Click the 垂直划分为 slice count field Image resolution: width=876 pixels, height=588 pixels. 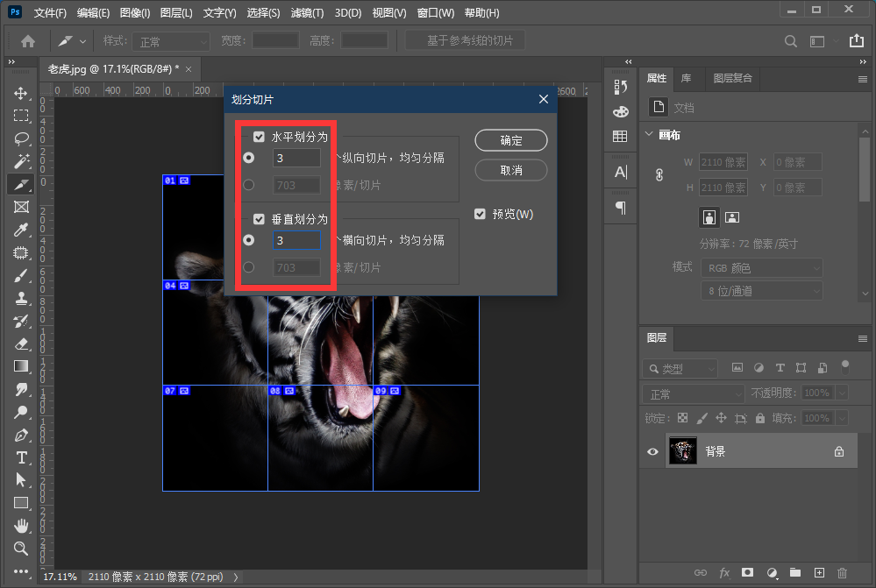[x=296, y=240]
